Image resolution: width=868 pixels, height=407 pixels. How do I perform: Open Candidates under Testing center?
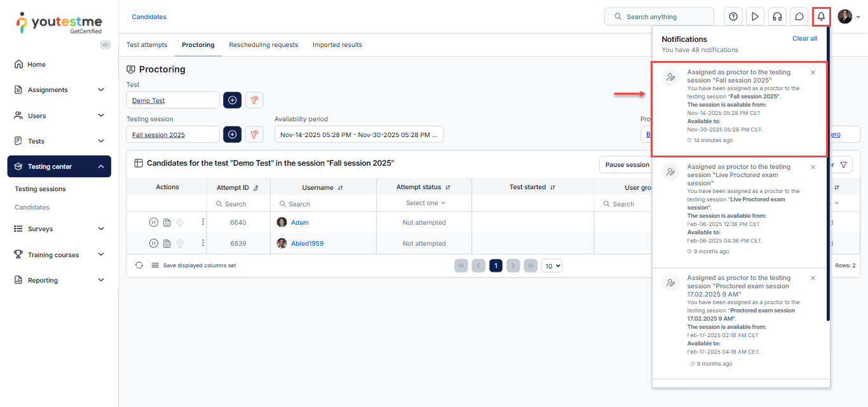(32, 207)
